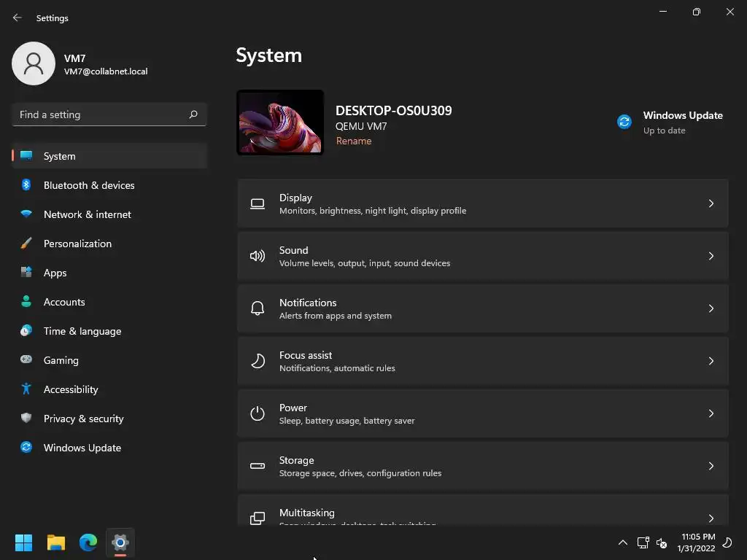Click the Accessibility figure icon
This screenshot has width=747, height=560.
26,389
